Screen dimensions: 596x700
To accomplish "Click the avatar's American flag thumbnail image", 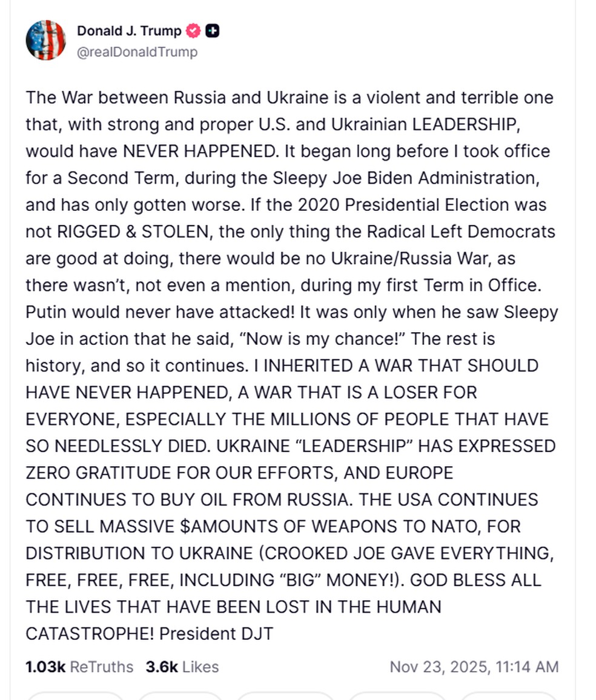I will (x=46, y=40).
